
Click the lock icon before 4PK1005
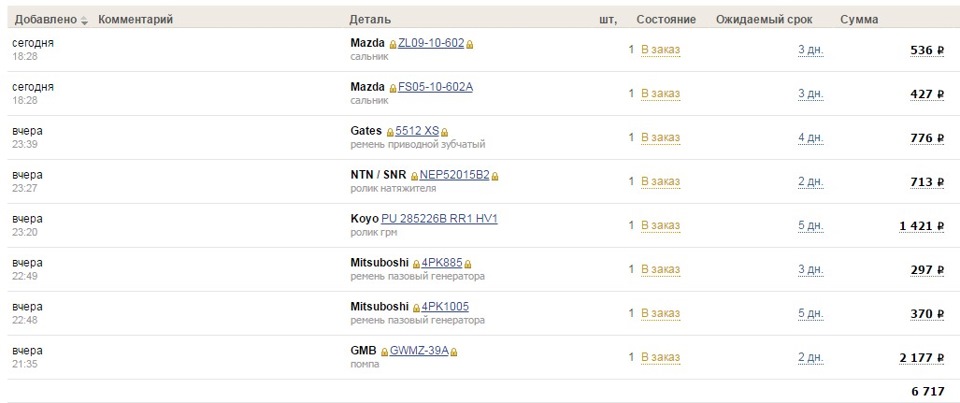click(416, 308)
